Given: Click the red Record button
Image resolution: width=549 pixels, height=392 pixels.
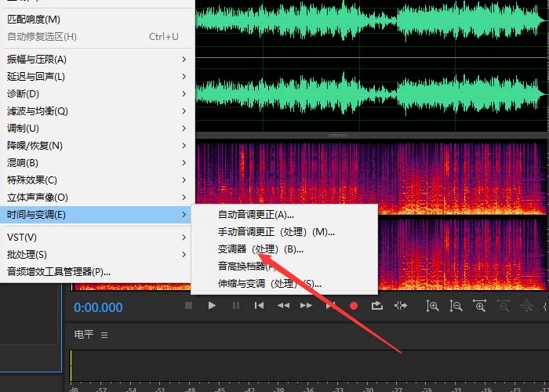Looking at the screenshot, I should click(x=354, y=306).
